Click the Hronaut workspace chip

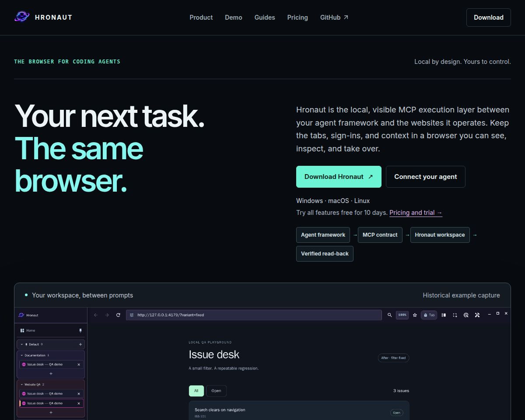440,235
